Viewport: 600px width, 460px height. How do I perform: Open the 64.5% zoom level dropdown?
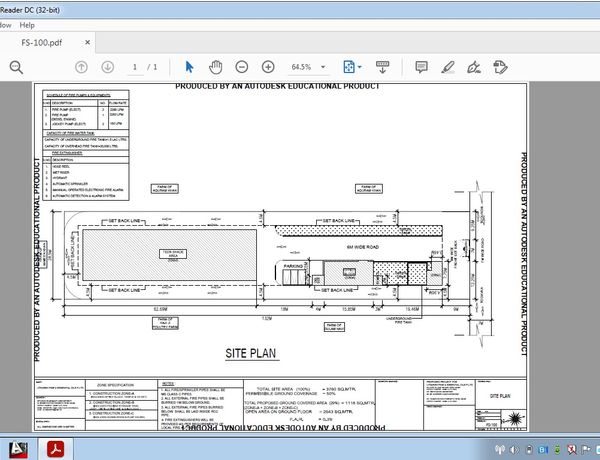(323, 67)
